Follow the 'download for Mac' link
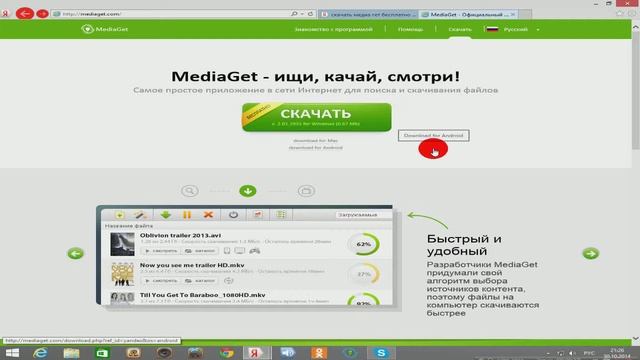 (x=316, y=141)
